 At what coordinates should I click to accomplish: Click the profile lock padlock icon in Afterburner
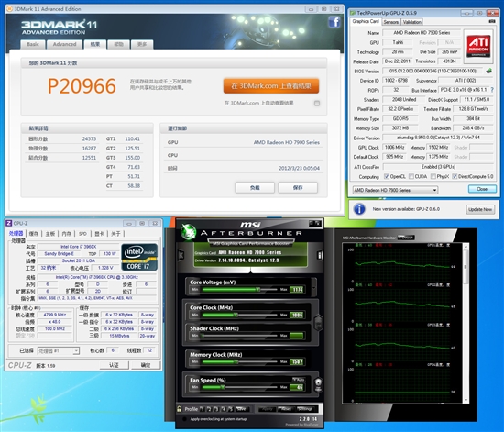tap(179, 409)
